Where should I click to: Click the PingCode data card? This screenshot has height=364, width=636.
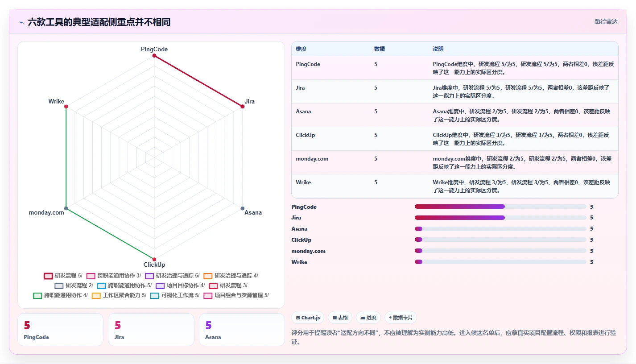point(60,330)
